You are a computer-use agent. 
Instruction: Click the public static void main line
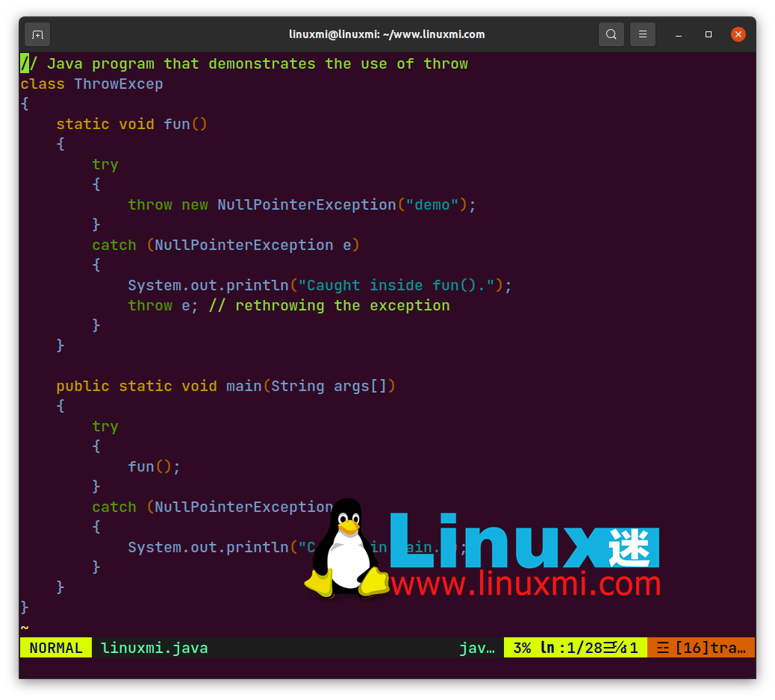[226, 386]
